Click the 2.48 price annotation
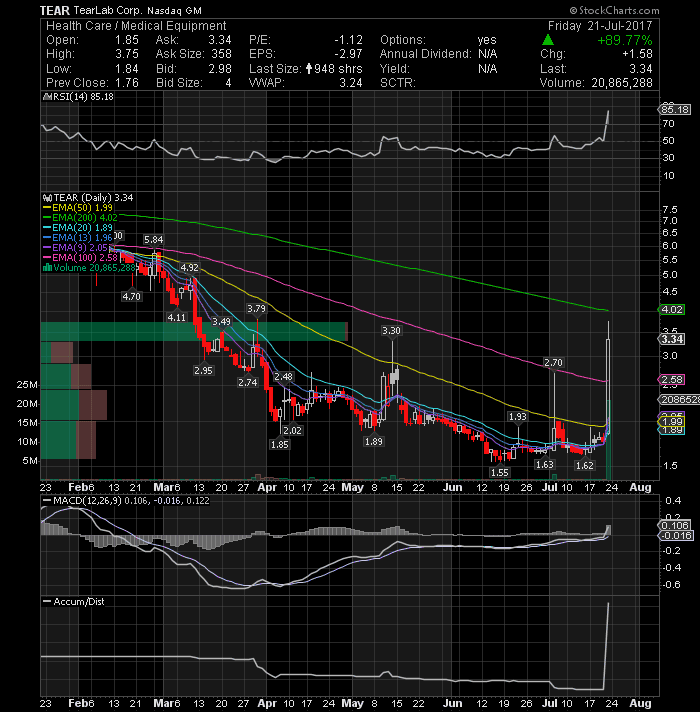Screen dimensions: 700x712 [x=283, y=376]
